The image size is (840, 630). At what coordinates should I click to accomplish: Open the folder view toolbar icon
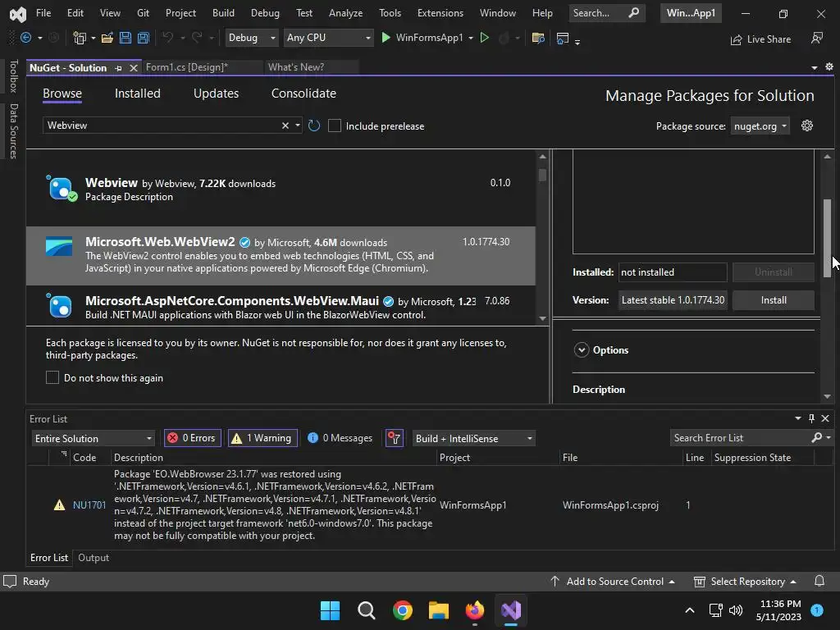click(x=538, y=38)
